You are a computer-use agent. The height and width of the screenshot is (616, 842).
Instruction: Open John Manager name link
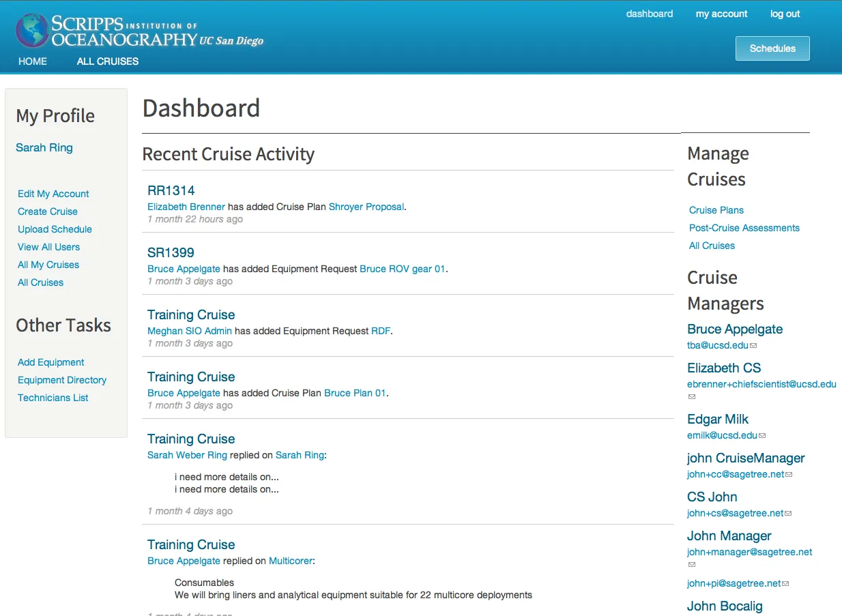pyautogui.click(x=729, y=536)
